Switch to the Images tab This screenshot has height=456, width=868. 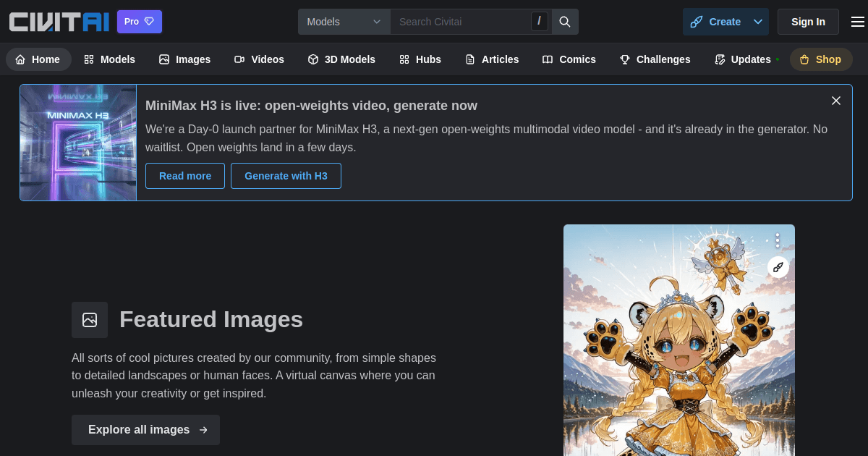click(185, 59)
